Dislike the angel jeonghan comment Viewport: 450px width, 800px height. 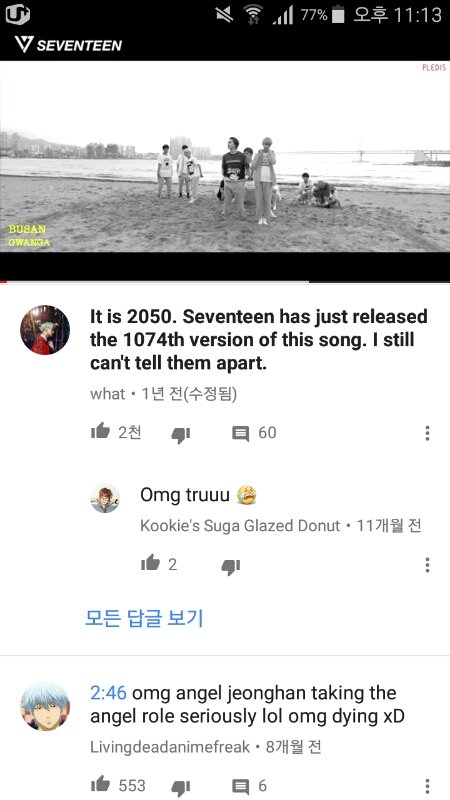180,788
